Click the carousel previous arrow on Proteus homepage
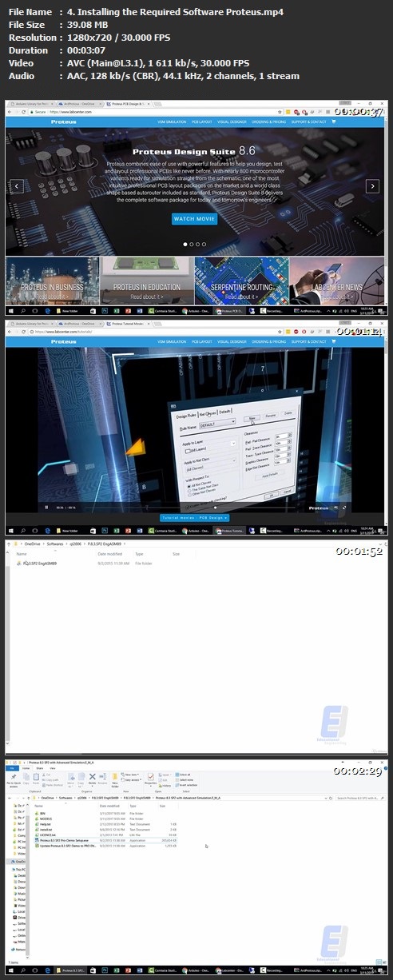 (x=15, y=185)
